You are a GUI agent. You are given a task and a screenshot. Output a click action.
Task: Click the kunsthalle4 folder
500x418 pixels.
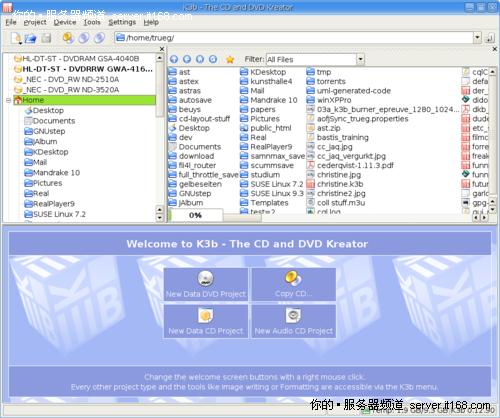coord(266,81)
